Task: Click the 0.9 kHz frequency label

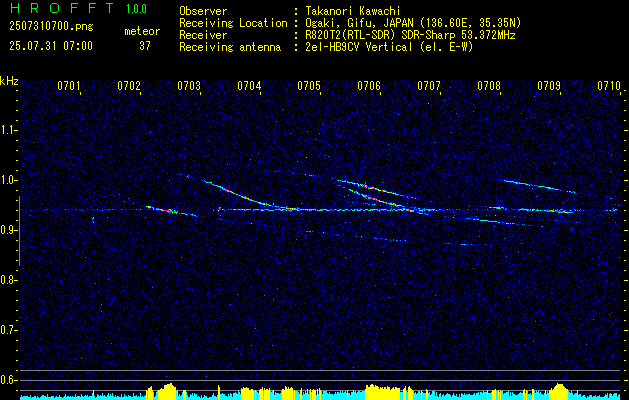Action: [x=7, y=230]
